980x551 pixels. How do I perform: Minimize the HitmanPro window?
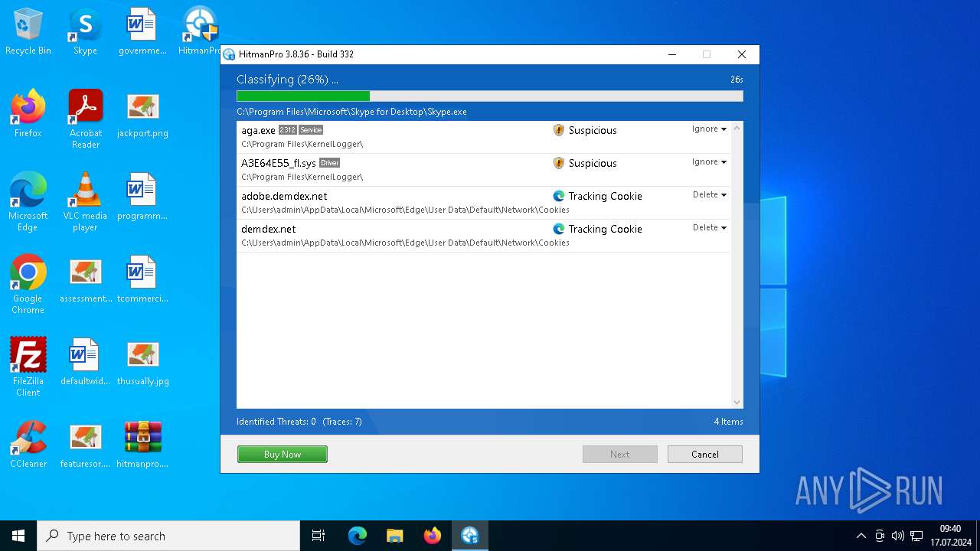(x=672, y=54)
